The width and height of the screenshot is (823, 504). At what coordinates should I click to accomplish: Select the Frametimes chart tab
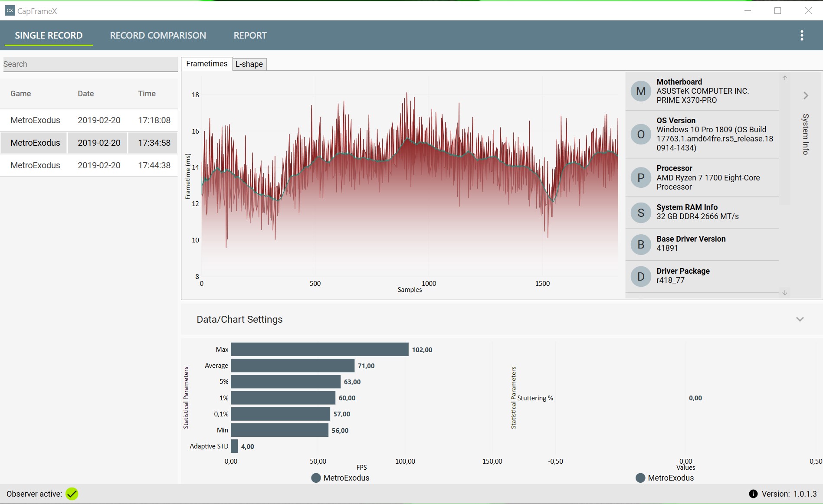(207, 64)
